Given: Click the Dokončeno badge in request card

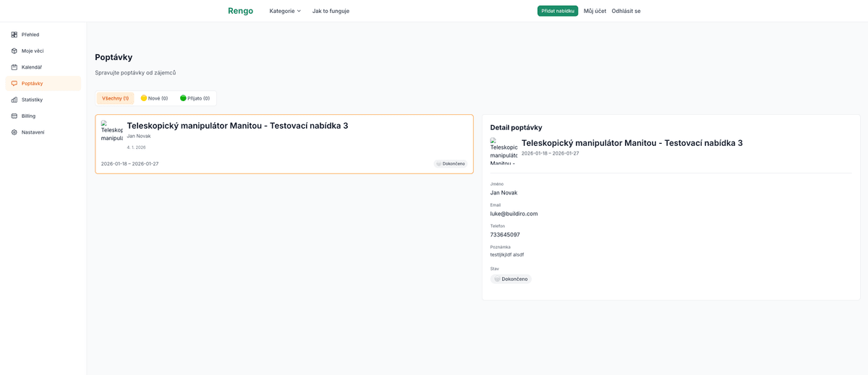Looking at the screenshot, I should point(451,164).
